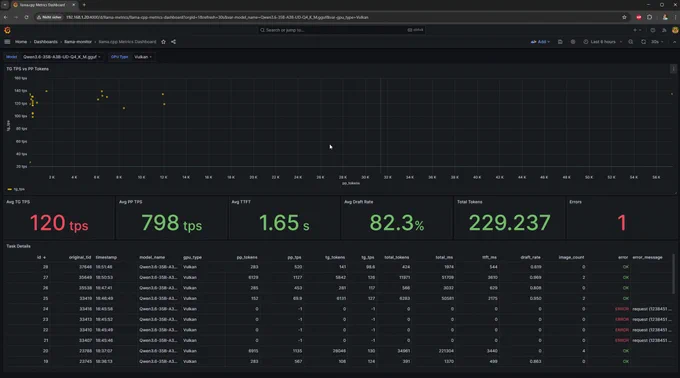
Task: Open the 30s refresh interval dropdown
Action: coord(657,42)
